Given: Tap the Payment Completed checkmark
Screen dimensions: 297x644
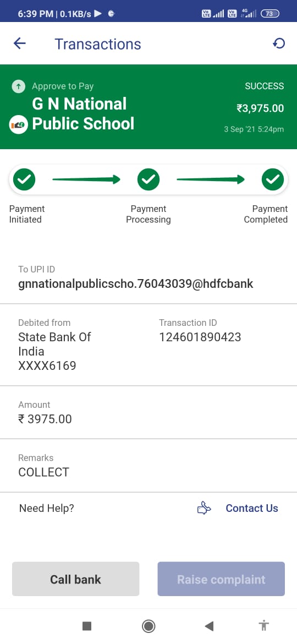Looking at the screenshot, I should click(x=273, y=179).
